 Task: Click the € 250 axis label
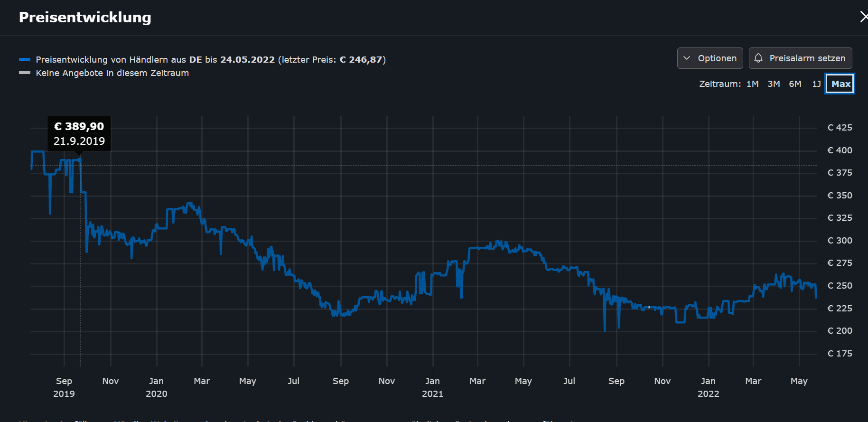point(840,286)
